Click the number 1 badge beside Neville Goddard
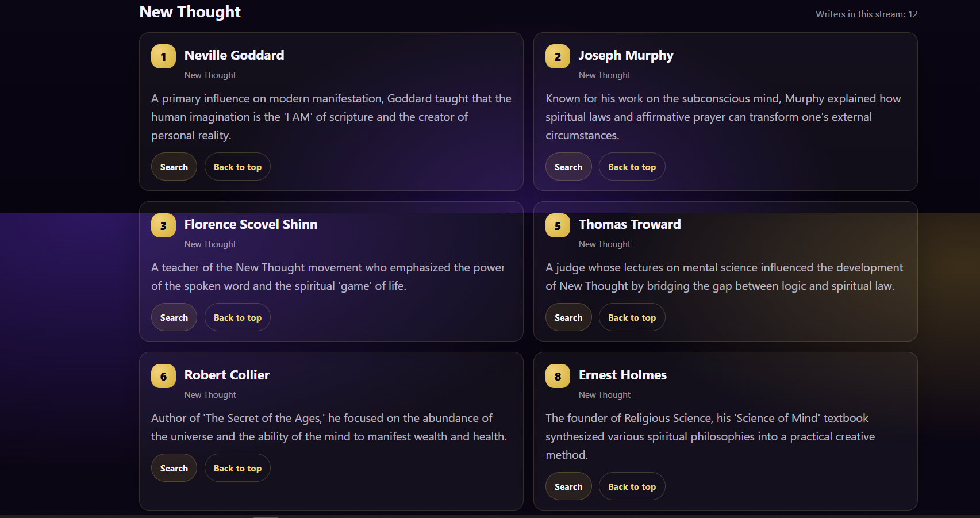Viewport: 980px width, 518px height. coord(163,56)
